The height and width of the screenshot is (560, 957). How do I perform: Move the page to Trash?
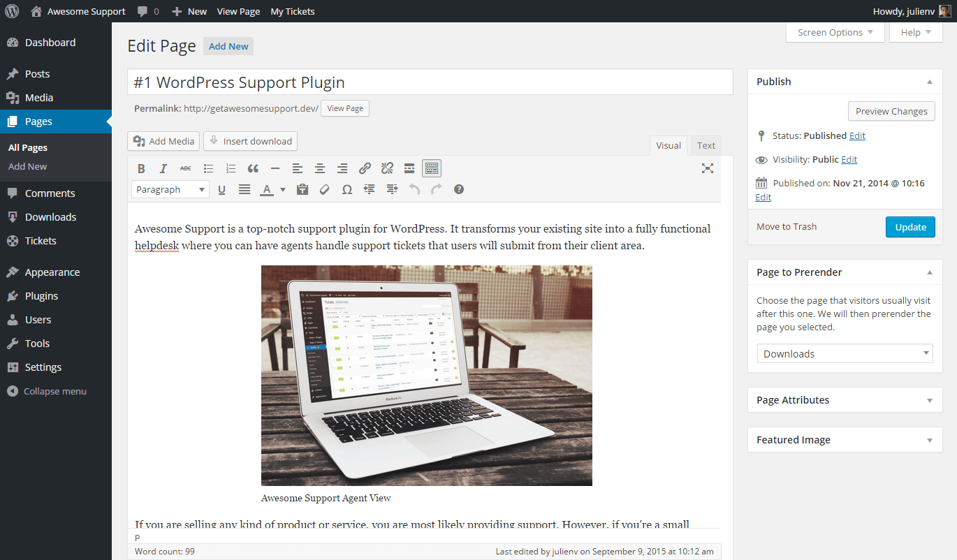(786, 226)
